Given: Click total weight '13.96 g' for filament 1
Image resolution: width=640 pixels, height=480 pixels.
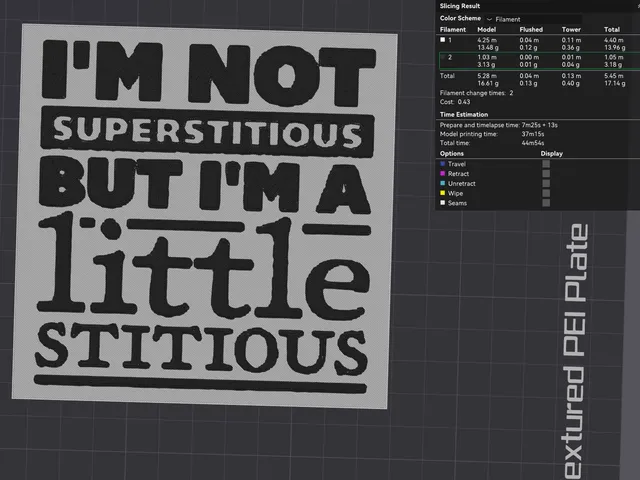Looking at the screenshot, I should click(615, 47).
